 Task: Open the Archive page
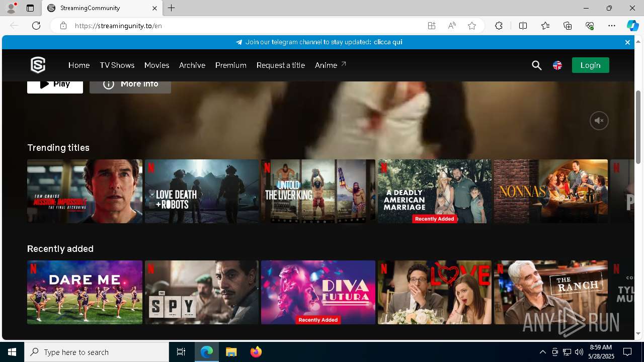pyautogui.click(x=192, y=65)
